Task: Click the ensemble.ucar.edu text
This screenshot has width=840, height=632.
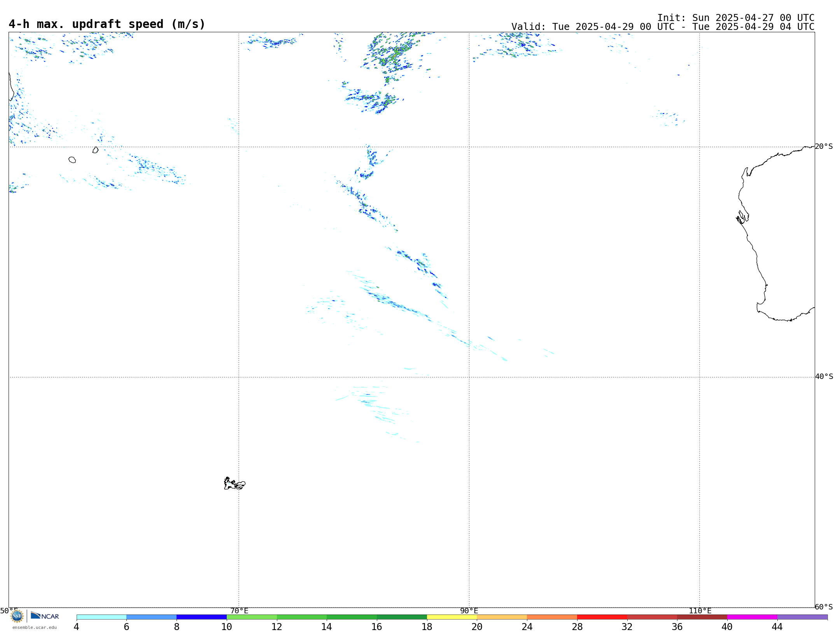Action: click(35, 627)
